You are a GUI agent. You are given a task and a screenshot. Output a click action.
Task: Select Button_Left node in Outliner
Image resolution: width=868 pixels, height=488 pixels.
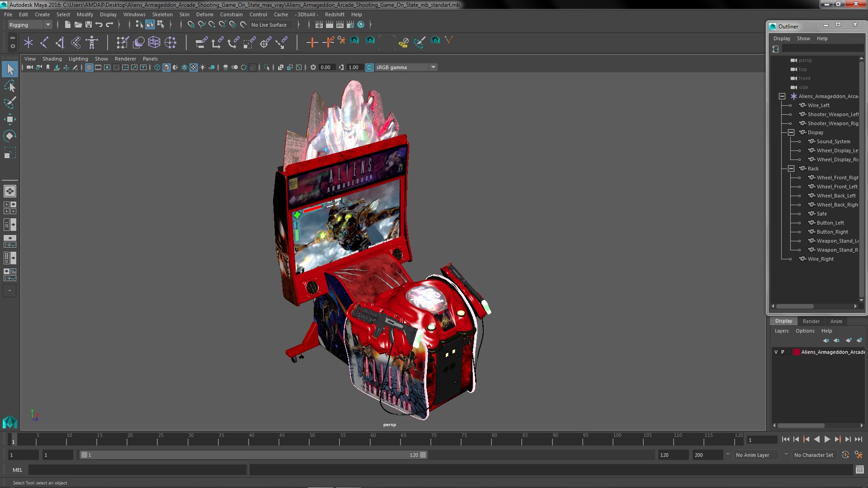pyautogui.click(x=830, y=223)
